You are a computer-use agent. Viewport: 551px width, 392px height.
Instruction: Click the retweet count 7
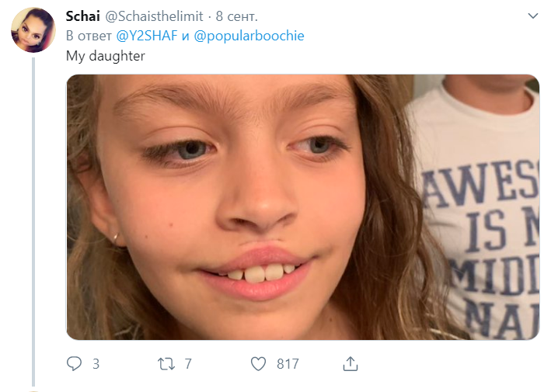point(188,364)
